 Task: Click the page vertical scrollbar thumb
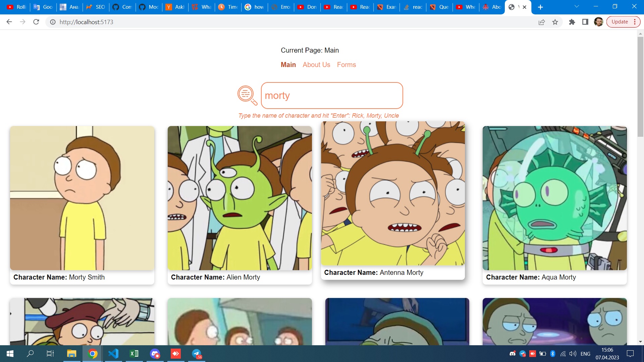[x=640, y=86]
